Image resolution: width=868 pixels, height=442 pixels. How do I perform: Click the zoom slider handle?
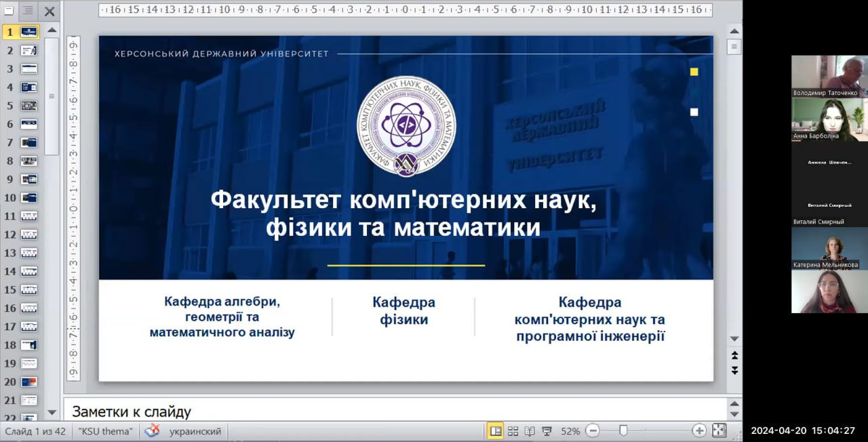tap(623, 430)
